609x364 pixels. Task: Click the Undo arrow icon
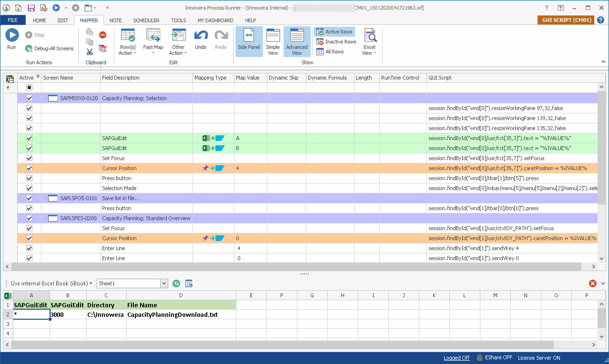click(201, 36)
